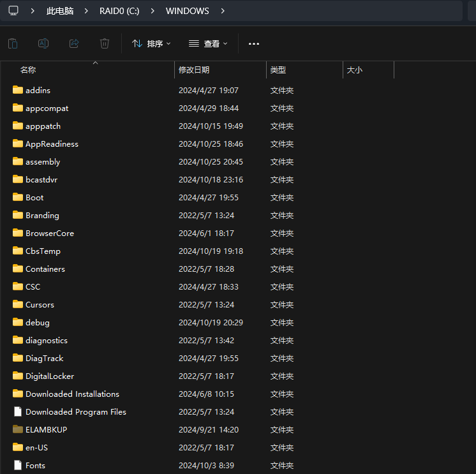The height and width of the screenshot is (474, 476).
Task: Click the en-US folder icon
Action: tap(18, 447)
